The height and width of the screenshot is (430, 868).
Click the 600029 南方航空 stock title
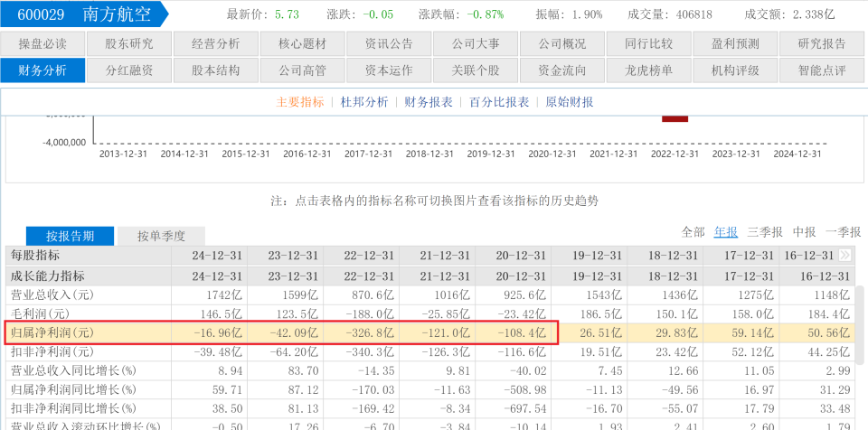pos(83,14)
